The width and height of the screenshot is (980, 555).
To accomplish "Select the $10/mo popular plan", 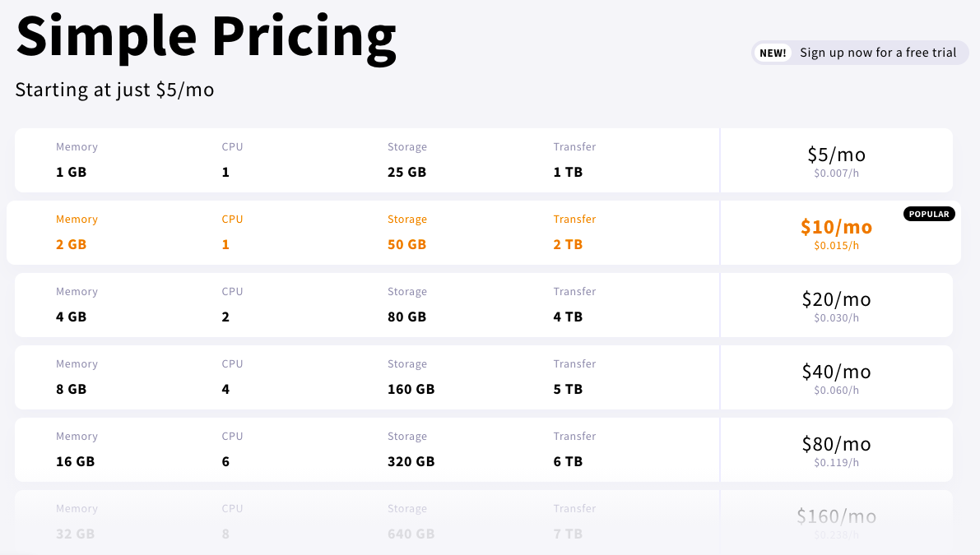I will 836,227.
